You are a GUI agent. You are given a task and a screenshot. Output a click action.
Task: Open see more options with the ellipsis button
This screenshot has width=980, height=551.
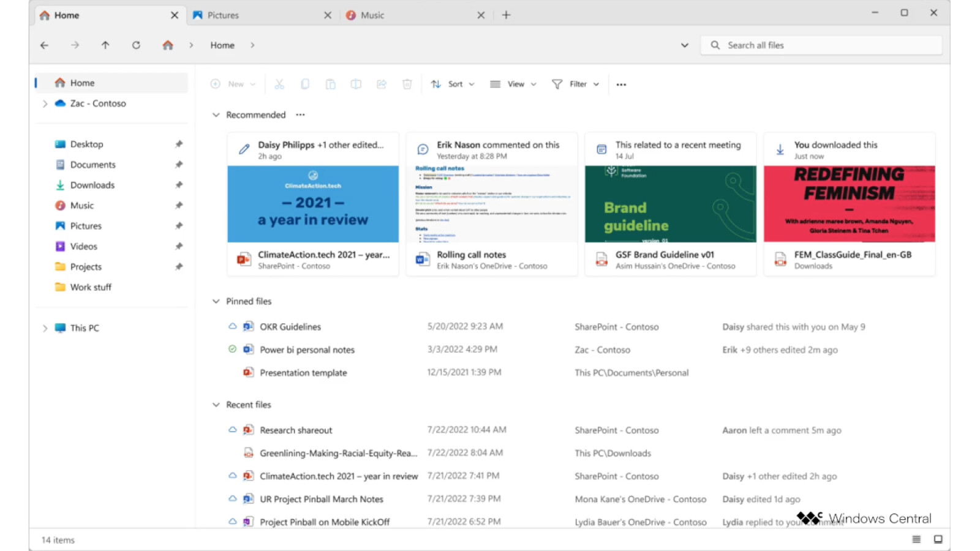621,84
